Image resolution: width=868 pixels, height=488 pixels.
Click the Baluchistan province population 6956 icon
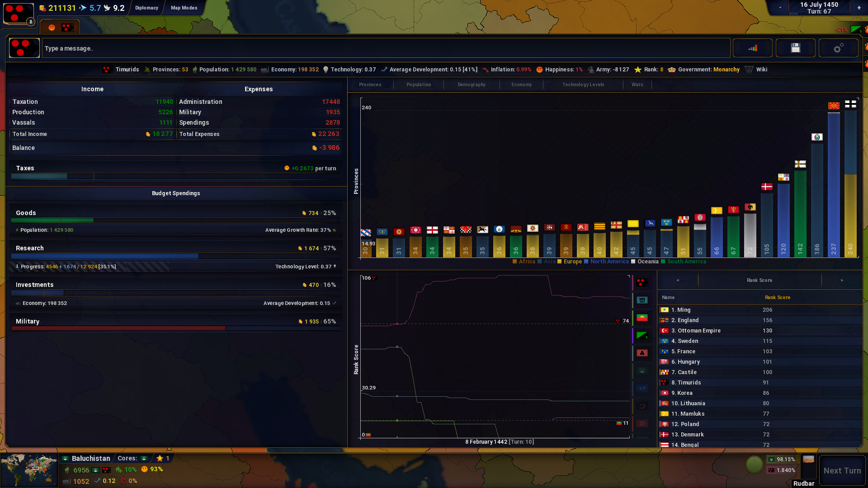[67, 470]
